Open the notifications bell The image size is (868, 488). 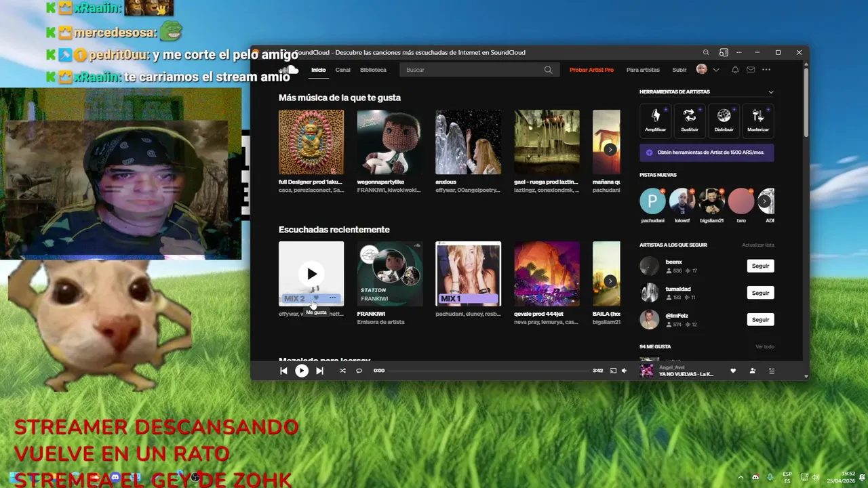(x=735, y=70)
